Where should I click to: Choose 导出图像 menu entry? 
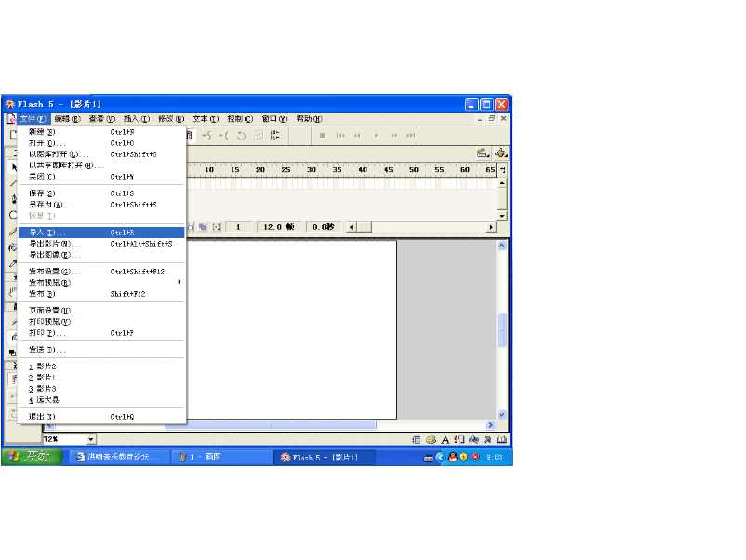(x=101, y=255)
